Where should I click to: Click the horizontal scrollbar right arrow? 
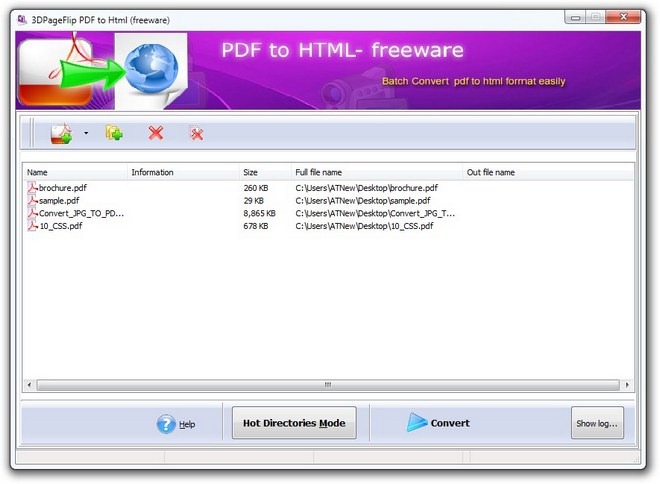tap(628, 385)
